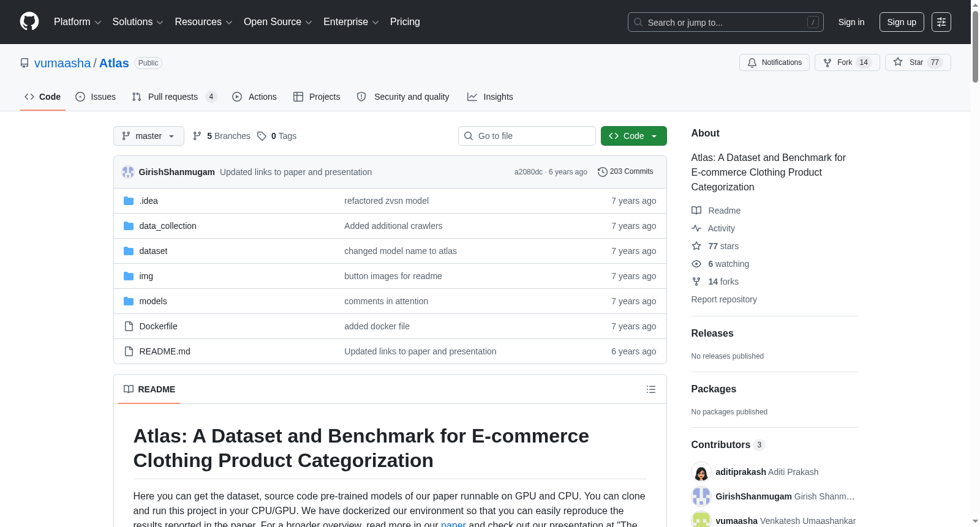Switch to Security and quality tab
Image resolution: width=980 pixels, height=527 pixels.
pos(403,97)
